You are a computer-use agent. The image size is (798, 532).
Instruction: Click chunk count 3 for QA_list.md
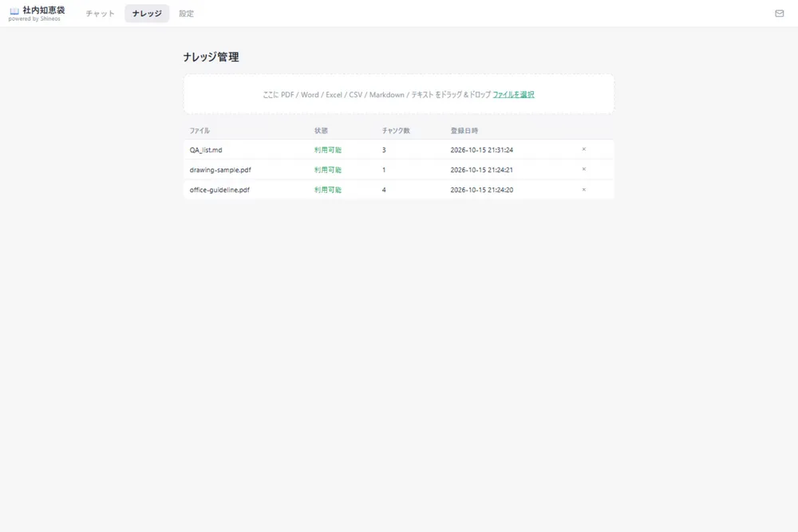pyautogui.click(x=384, y=150)
